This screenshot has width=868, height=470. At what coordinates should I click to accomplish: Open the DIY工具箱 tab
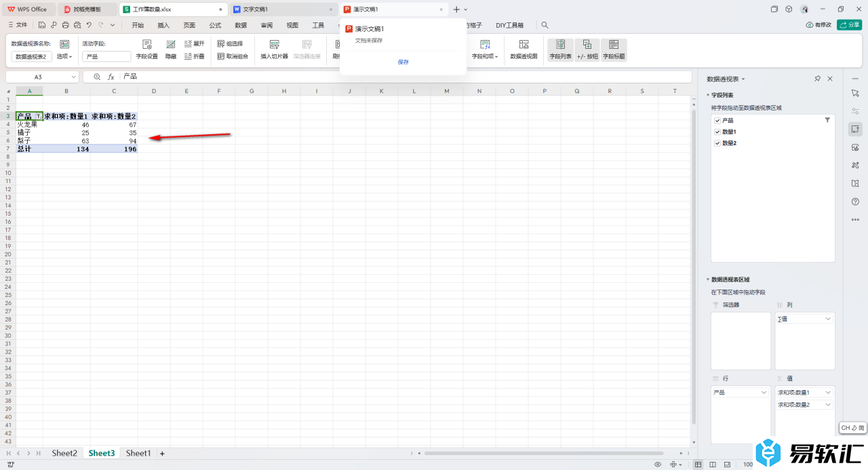509,25
